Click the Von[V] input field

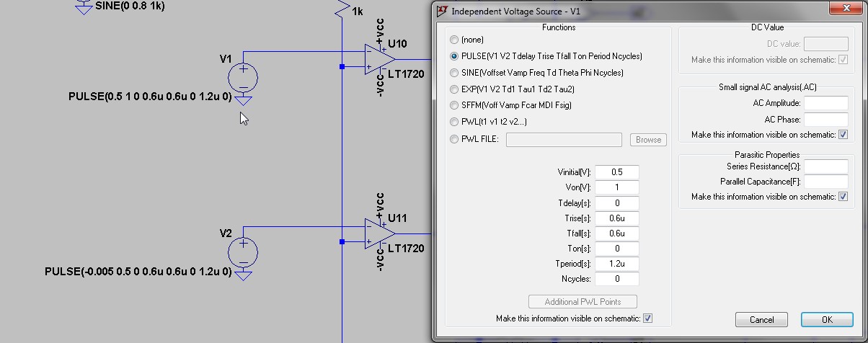[617, 187]
